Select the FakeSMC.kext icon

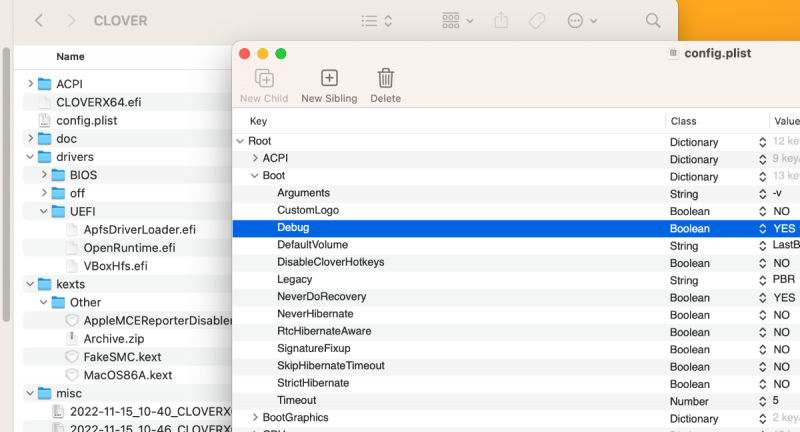pos(72,357)
